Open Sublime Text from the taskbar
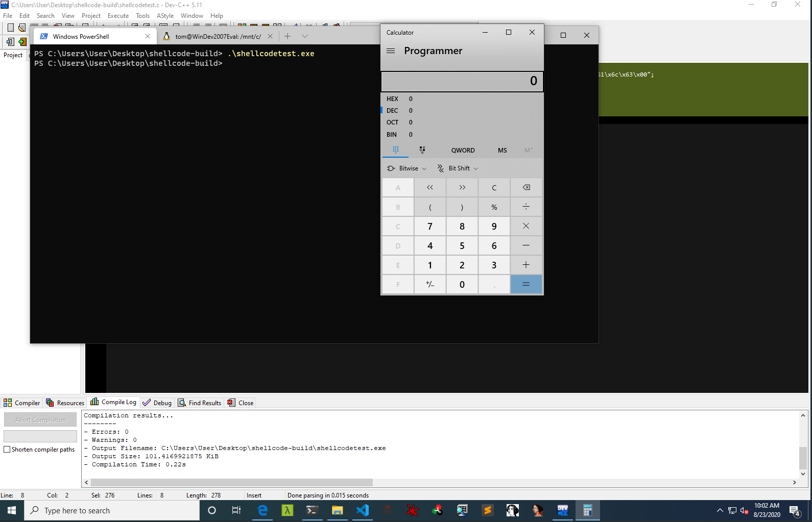This screenshot has width=812, height=522. pyautogui.click(x=488, y=510)
